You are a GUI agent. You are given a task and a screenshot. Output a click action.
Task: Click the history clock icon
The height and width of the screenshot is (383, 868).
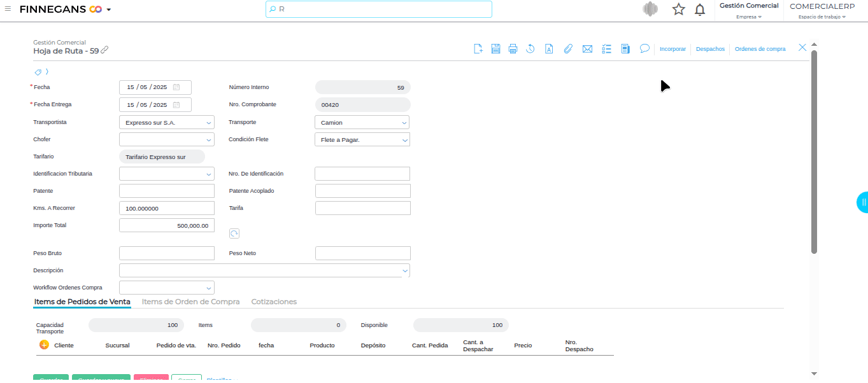530,49
